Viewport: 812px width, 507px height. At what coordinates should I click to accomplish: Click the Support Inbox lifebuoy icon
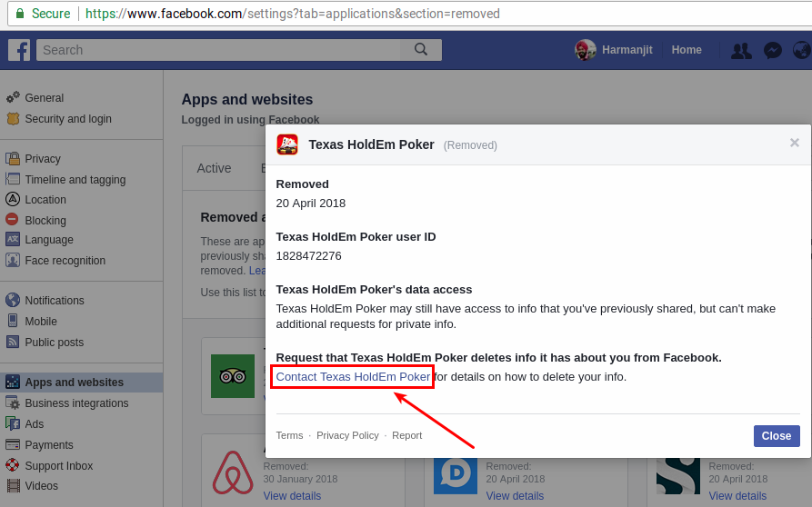click(x=13, y=465)
